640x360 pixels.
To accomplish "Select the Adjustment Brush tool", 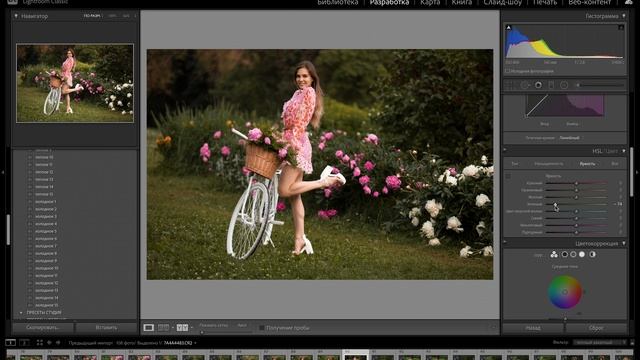I will tap(600, 85).
